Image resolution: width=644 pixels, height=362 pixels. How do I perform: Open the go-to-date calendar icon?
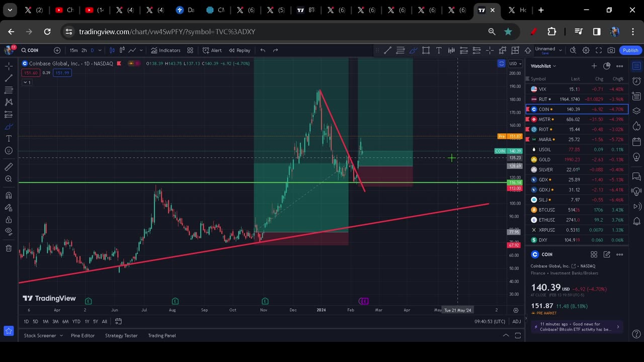pos(118,321)
